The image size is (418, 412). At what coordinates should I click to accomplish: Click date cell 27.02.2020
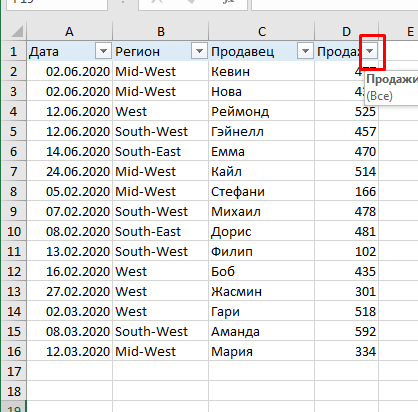[x=70, y=292]
